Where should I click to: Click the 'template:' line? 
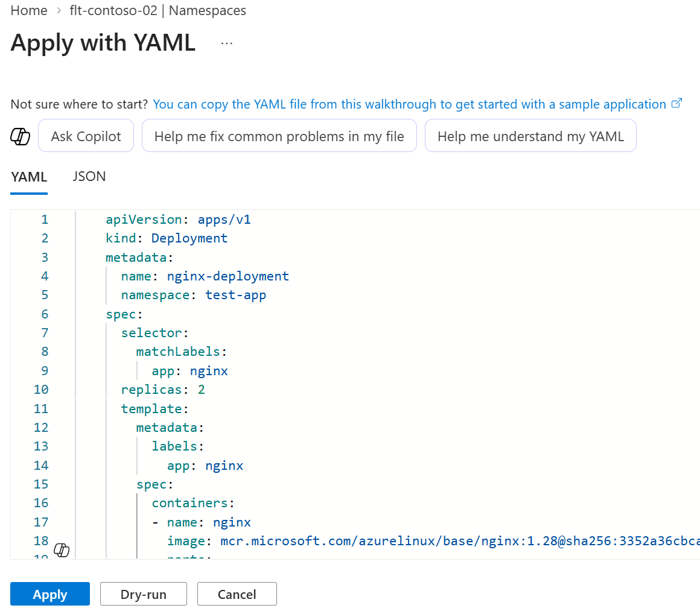click(x=155, y=409)
